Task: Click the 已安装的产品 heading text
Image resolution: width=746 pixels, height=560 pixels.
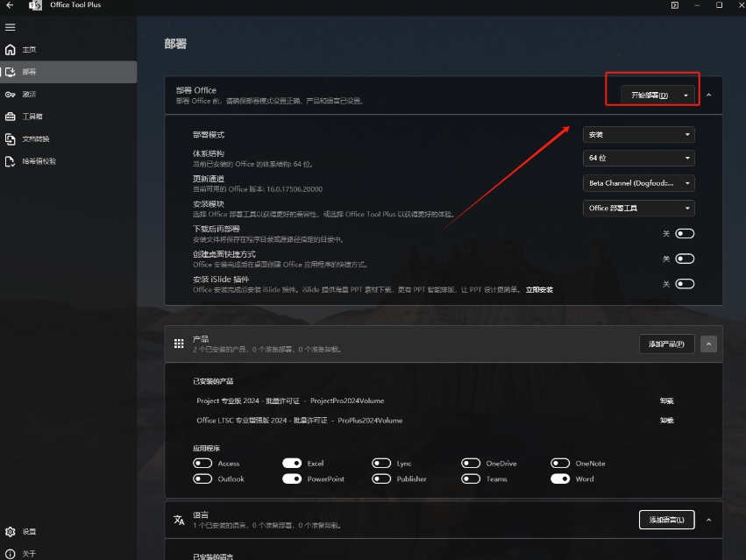Action: pos(213,381)
